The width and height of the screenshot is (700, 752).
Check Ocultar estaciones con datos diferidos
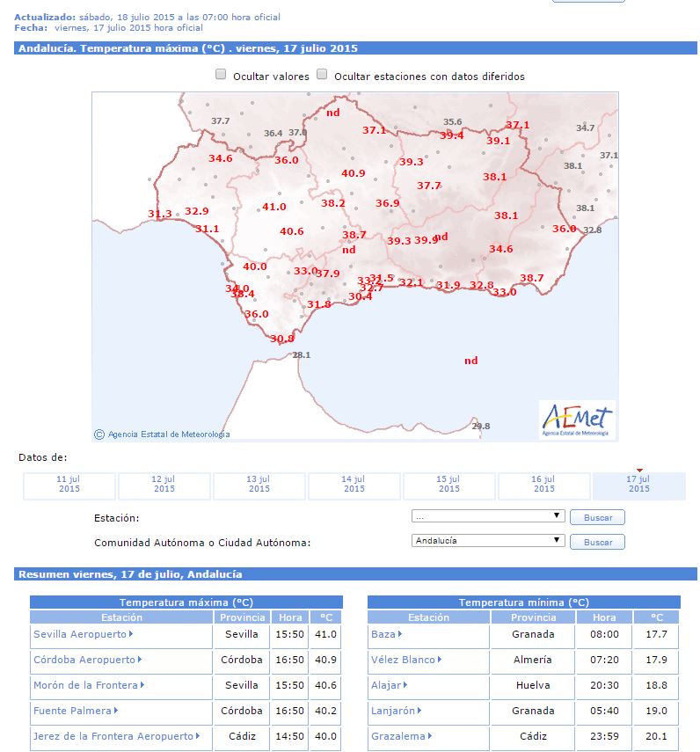(x=323, y=76)
